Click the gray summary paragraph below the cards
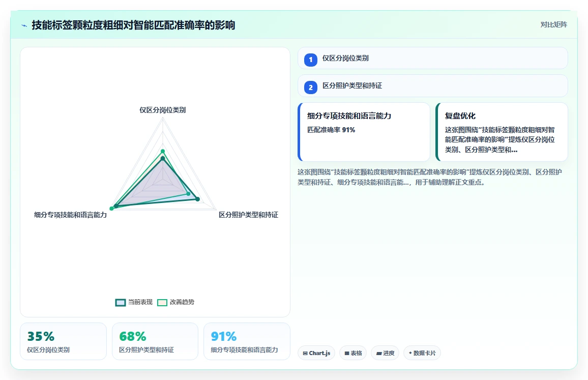The height and width of the screenshot is (380, 588). point(430,177)
